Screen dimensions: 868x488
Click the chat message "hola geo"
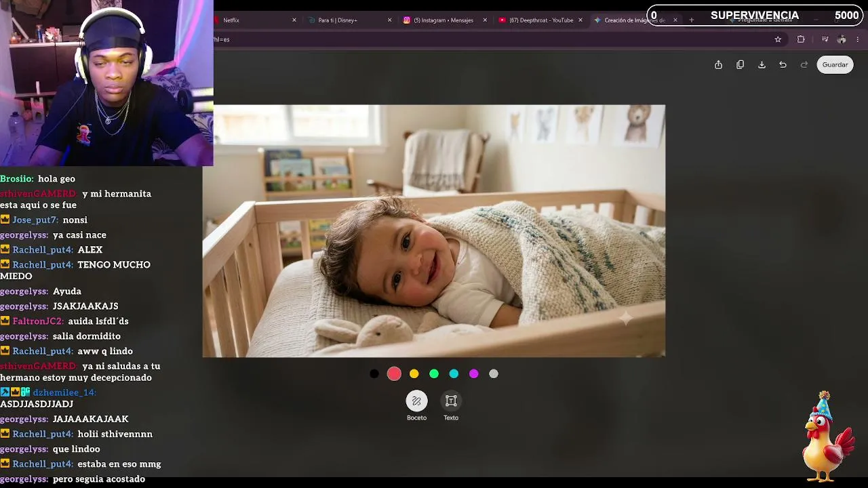[x=57, y=179]
